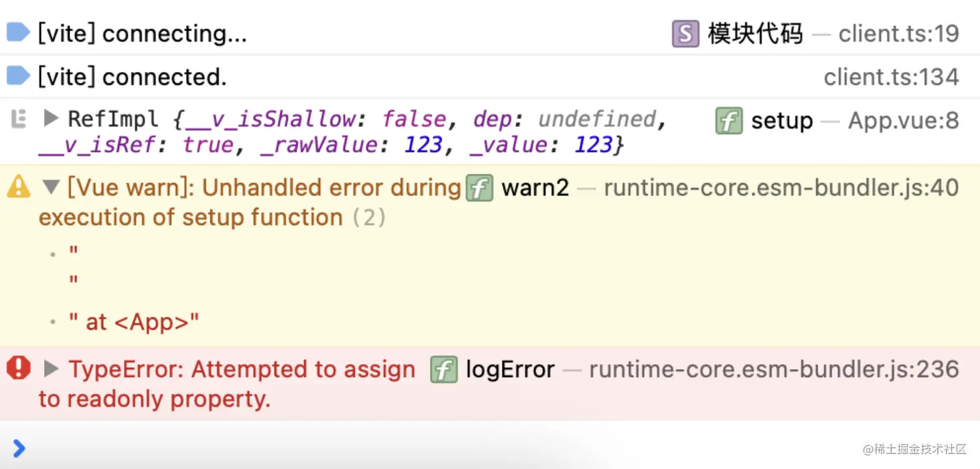Click the yellow warning triangle icon

coord(18,187)
